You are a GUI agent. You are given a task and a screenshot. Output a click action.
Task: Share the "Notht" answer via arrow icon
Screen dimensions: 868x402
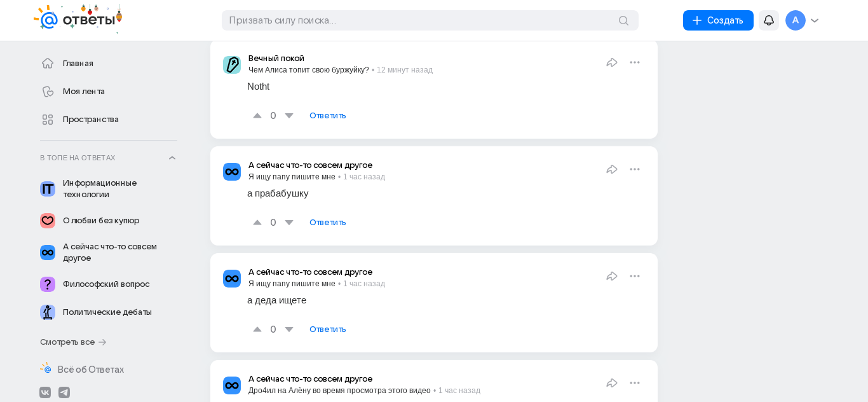point(612,62)
